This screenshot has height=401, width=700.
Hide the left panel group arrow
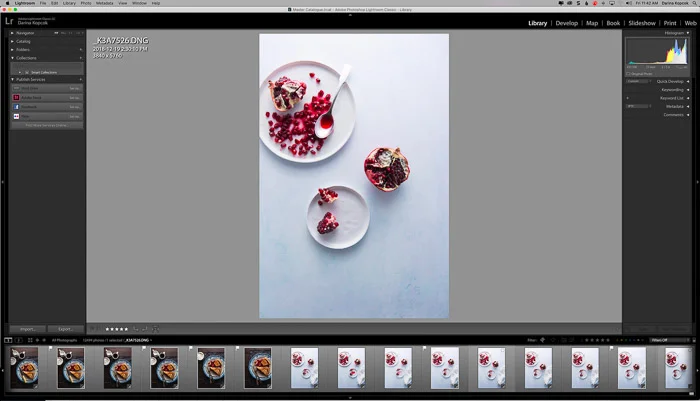(2, 182)
